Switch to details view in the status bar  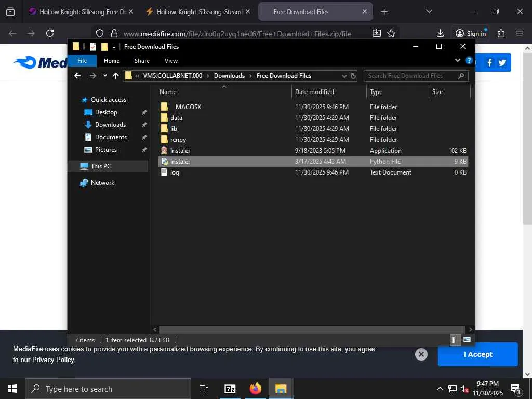tap(455, 340)
